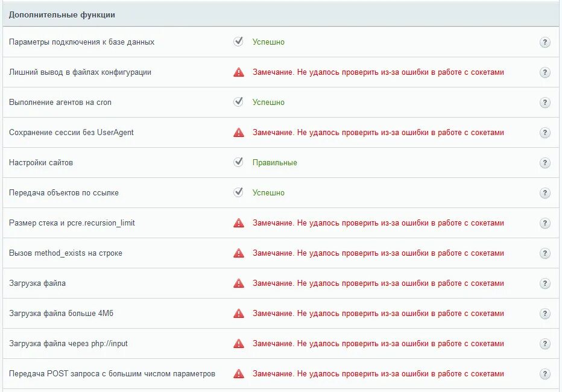Screen dimensions: 562x392
Task: Open help for pcre.recursion_limit stack size row
Action: [x=545, y=223]
